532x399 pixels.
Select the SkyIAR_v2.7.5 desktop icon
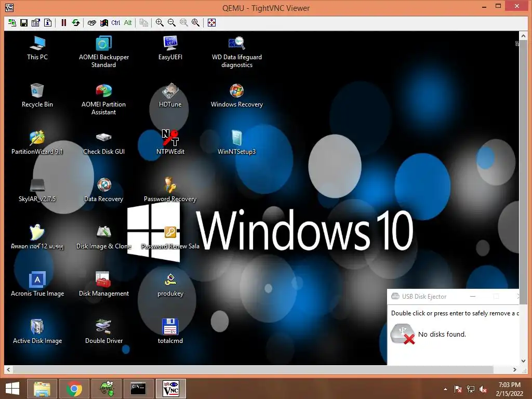pos(37,190)
